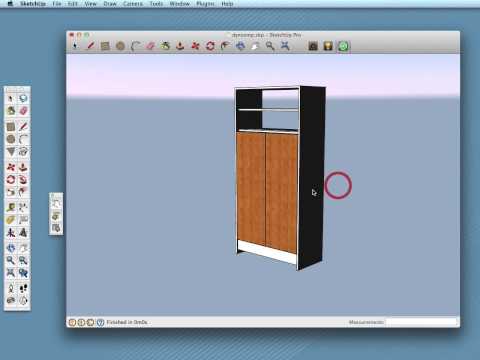Pick the Dimensions tool in left palette
This screenshot has height=360, width=480.
(x=23, y=208)
